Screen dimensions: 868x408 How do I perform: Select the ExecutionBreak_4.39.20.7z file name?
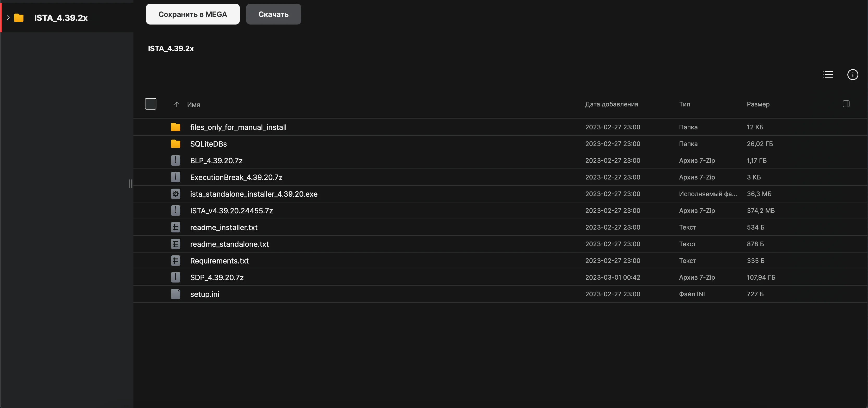click(236, 177)
